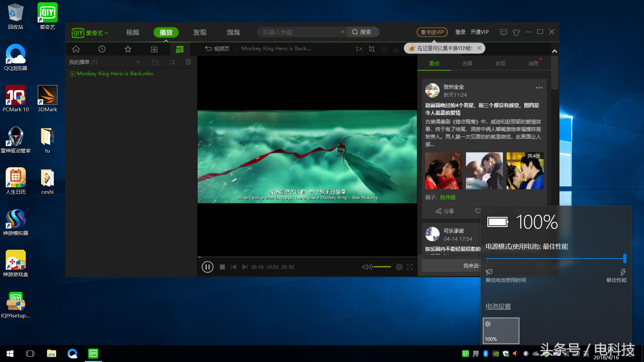Pause the playing video
This screenshot has height=362, width=644.
tap(208, 267)
